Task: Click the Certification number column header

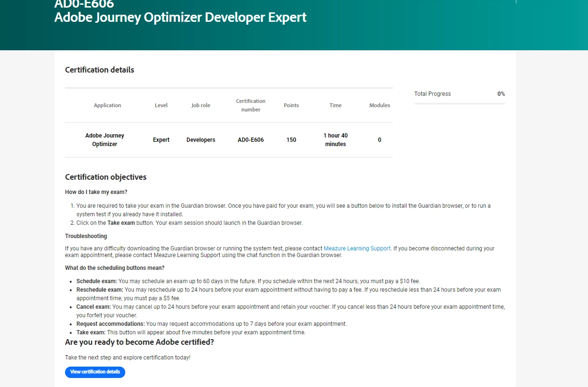Action: pyautogui.click(x=251, y=105)
